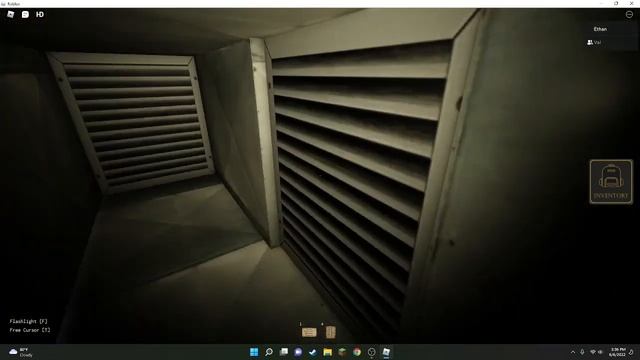This screenshot has height=360, width=640.
Task: Open the blue checkmark taskbar app
Action: (313, 352)
